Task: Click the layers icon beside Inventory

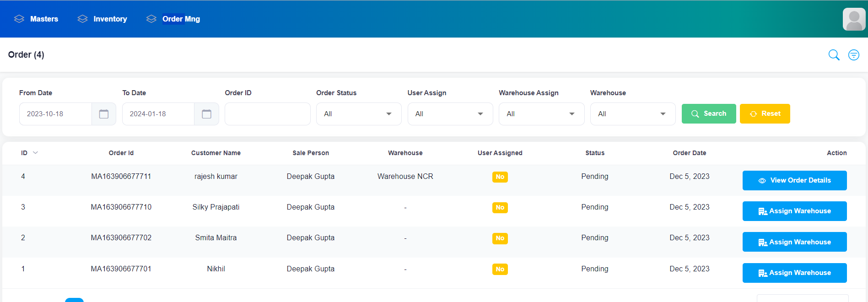Action: coord(82,19)
